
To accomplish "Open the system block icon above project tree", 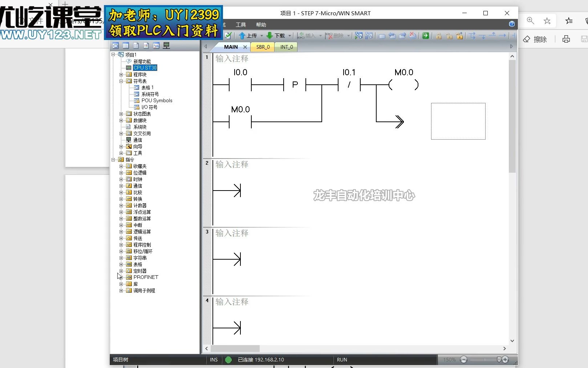I will pos(146,46).
